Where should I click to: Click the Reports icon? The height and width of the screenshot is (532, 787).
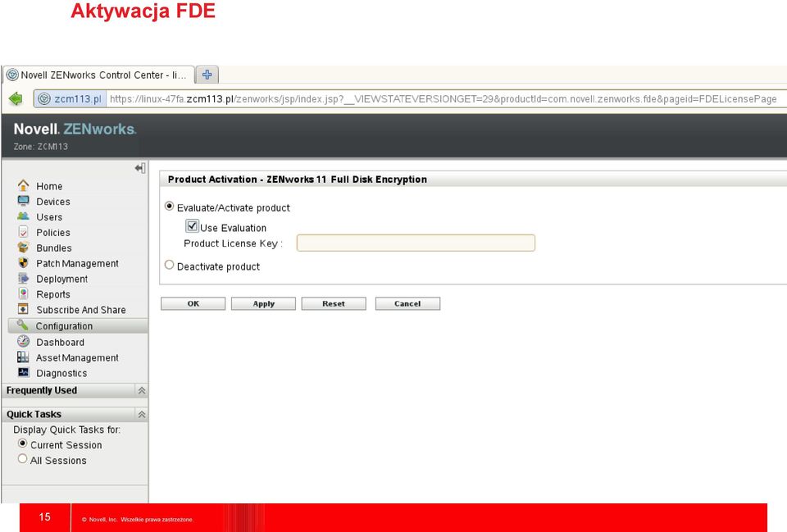tap(24, 293)
